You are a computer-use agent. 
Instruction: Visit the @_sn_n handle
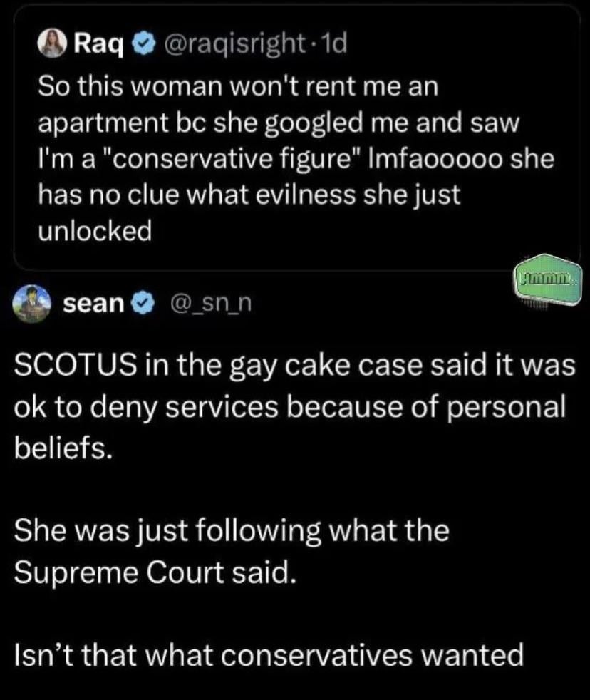pyautogui.click(x=211, y=304)
